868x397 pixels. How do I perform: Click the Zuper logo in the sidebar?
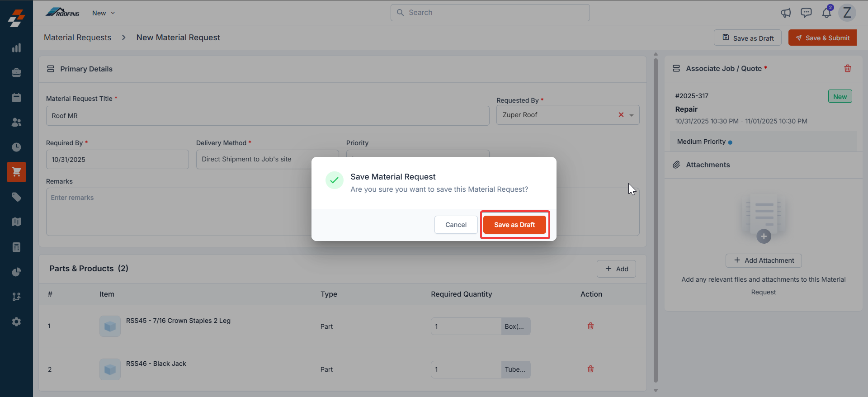pos(16,19)
